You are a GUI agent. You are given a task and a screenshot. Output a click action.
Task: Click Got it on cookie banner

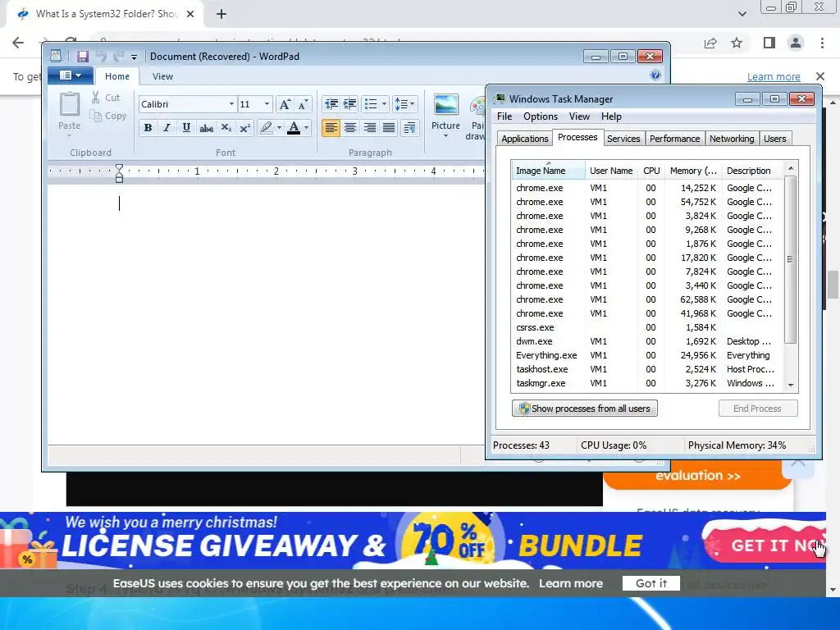(x=651, y=583)
